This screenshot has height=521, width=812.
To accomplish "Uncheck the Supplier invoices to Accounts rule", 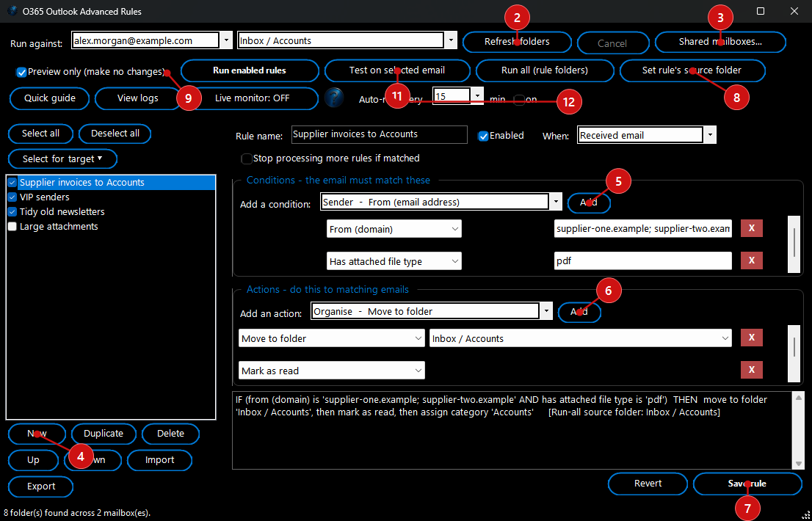I will click(x=12, y=183).
